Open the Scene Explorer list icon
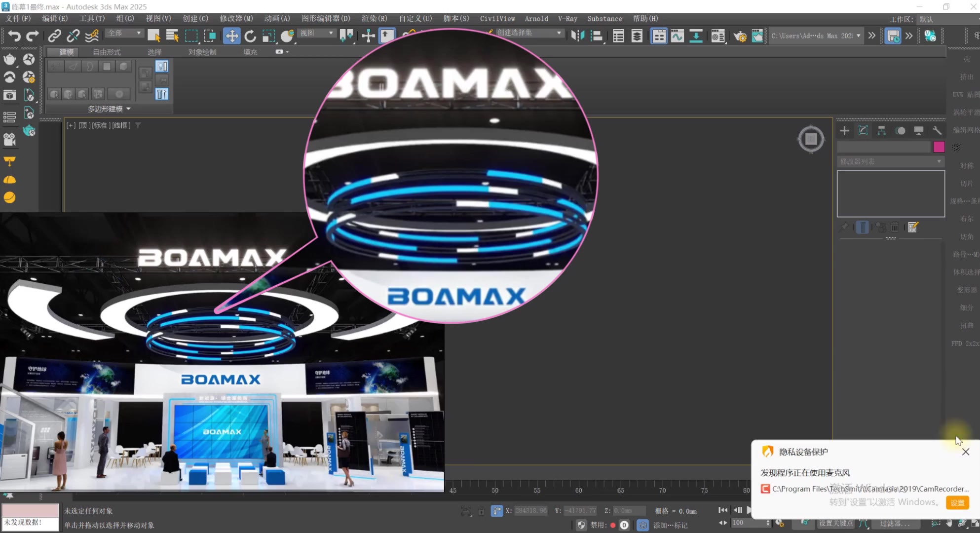 pos(618,36)
